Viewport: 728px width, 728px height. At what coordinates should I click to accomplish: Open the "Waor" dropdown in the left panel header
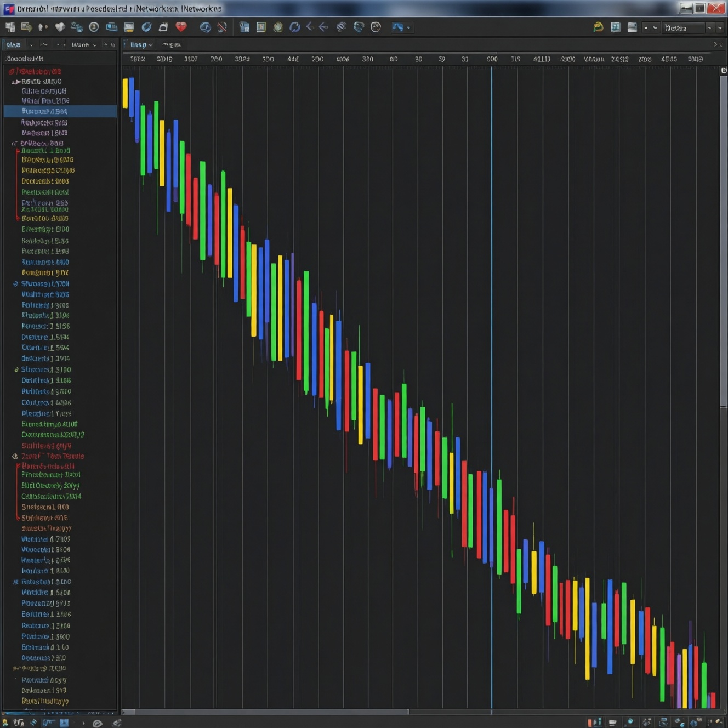click(84, 45)
